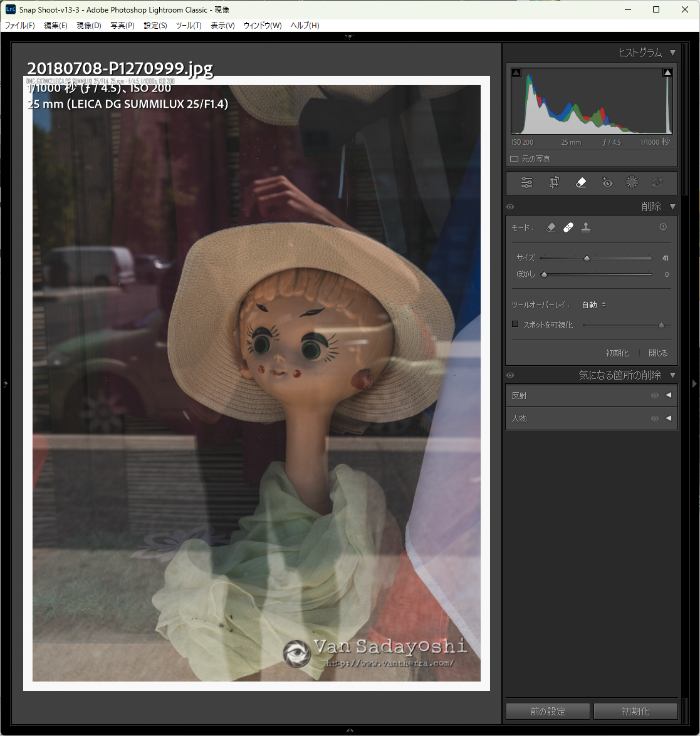Viewport: 700px width, 736px height.
Task: Enable the スポットを可視化 checkbox
Action: [x=515, y=324]
